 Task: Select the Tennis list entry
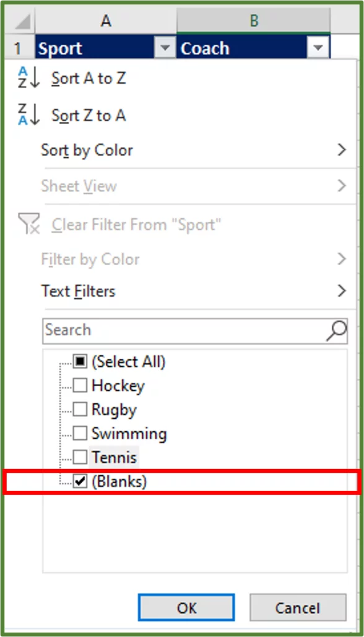click(x=113, y=457)
